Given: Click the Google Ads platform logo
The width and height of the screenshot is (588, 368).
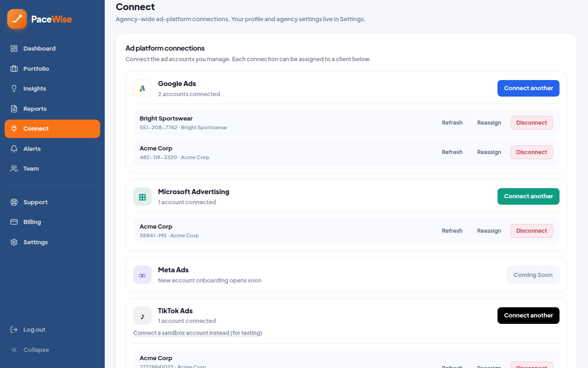Looking at the screenshot, I should (142, 88).
